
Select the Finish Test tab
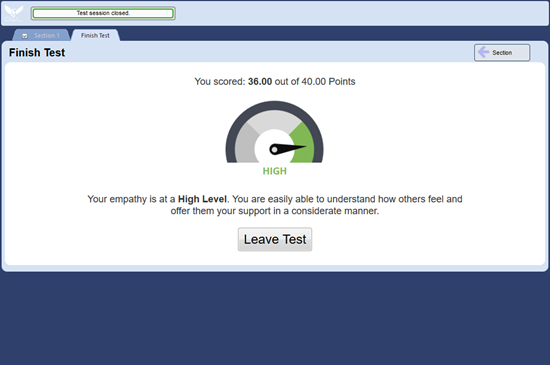pos(95,35)
